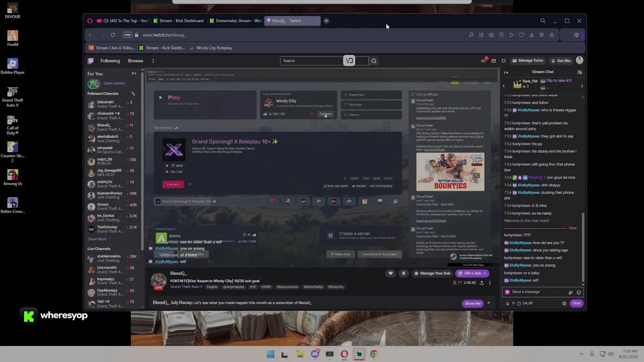This screenshot has height=362, width=644.
Task: Open the user avatar menu
Action: (580, 60)
